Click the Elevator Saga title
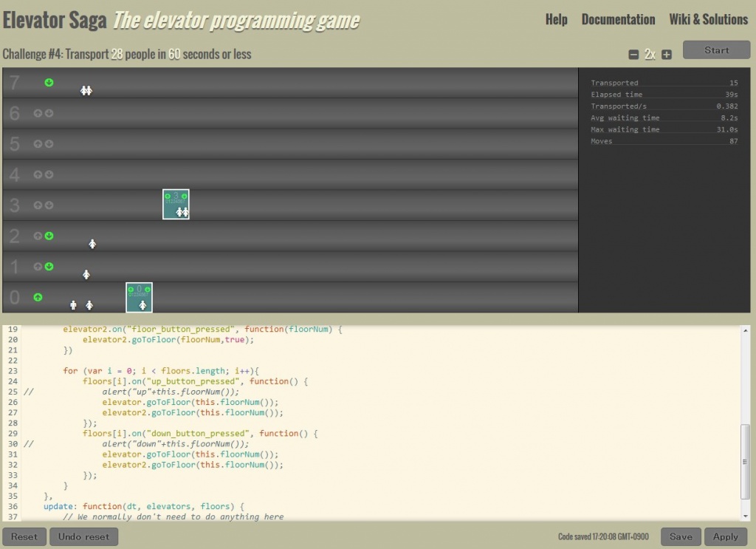The width and height of the screenshot is (756, 549). pos(55,20)
